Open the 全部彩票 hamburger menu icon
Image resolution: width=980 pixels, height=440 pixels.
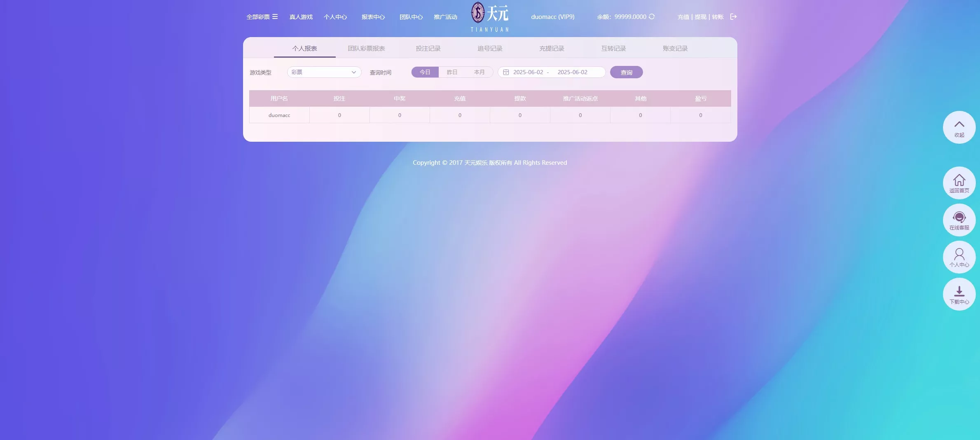pyautogui.click(x=276, y=16)
